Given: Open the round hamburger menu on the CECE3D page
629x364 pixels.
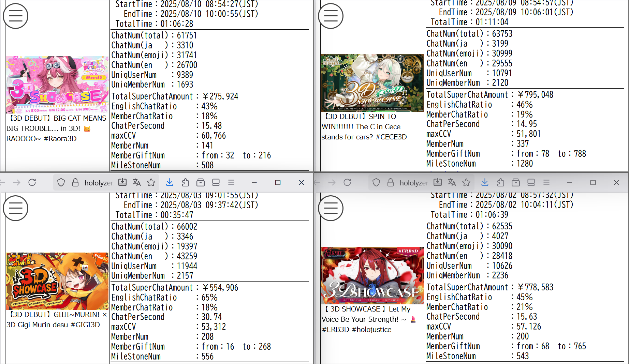Looking at the screenshot, I should [x=331, y=16].
